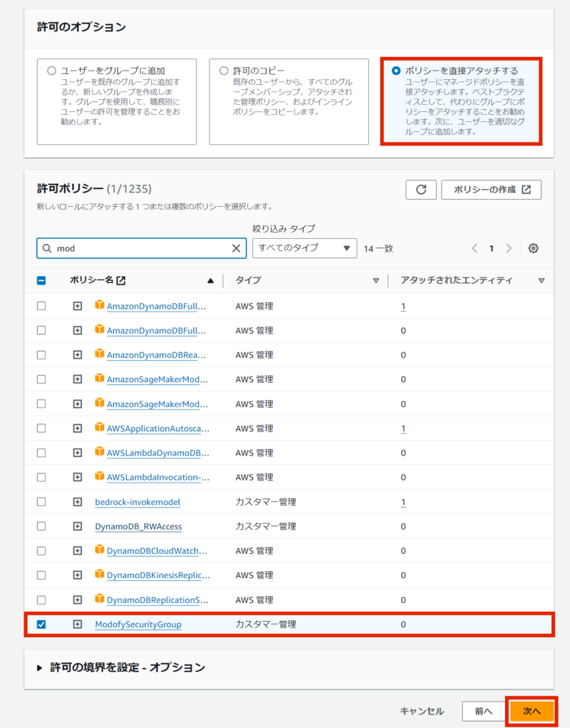
Task: Open the ModofySecurityGroup policy link
Action: [138, 624]
